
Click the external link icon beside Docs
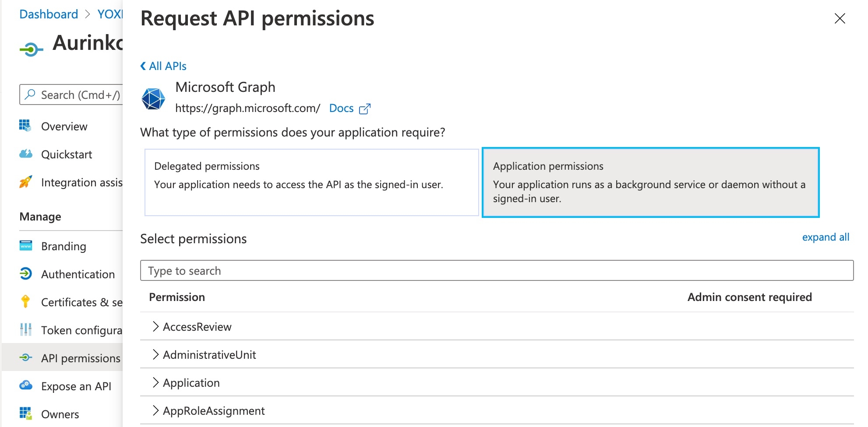tap(365, 108)
